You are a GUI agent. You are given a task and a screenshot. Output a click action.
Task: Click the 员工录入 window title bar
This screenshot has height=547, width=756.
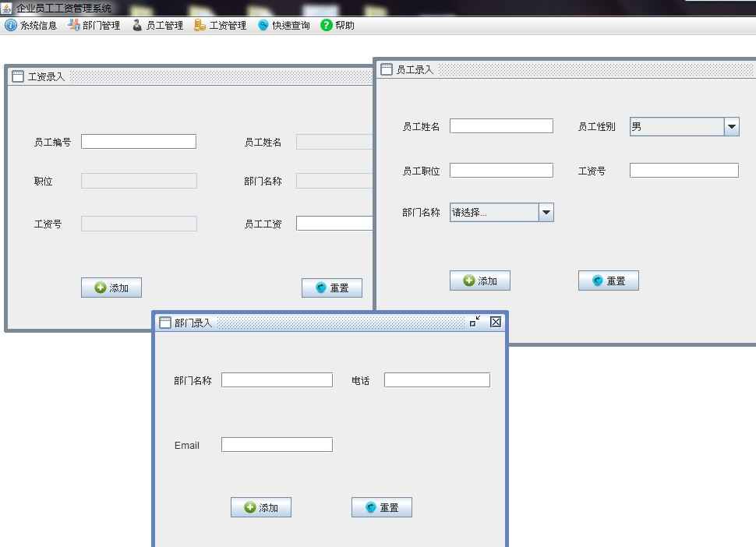point(567,69)
